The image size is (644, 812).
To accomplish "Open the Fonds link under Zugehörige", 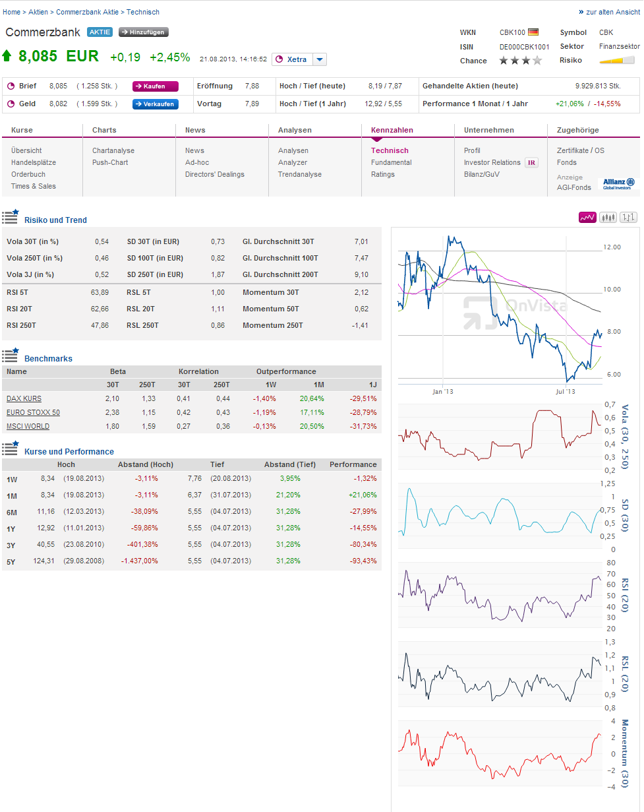I will tap(567, 162).
